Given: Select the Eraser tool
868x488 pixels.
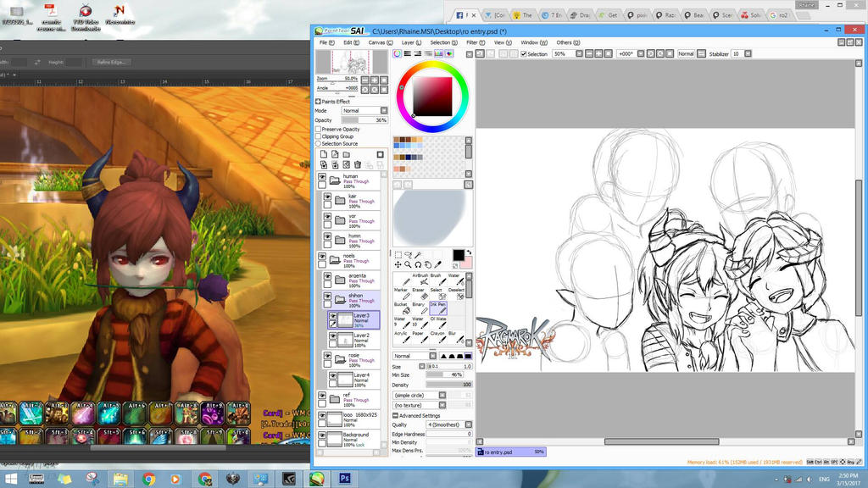Looking at the screenshot, I should (x=420, y=294).
